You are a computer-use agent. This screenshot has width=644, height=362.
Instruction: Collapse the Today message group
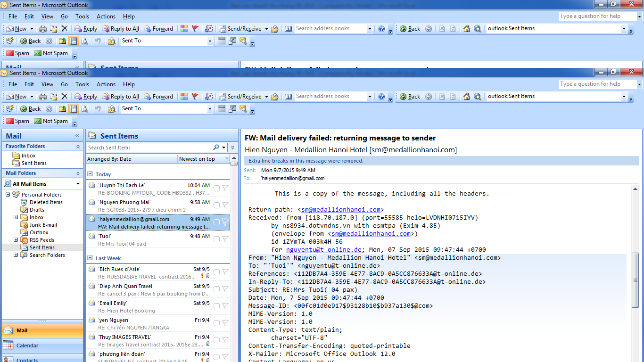coord(90,174)
